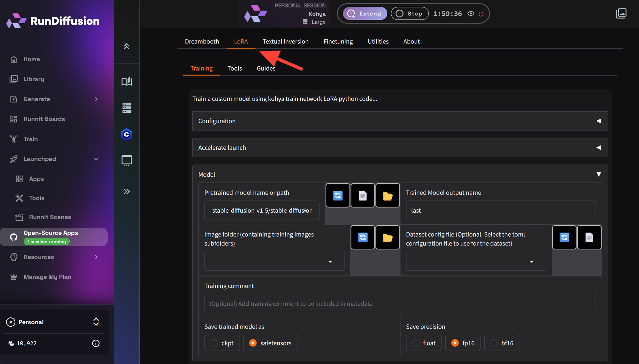Click the double-chevron up collapse icon
Image resolution: width=639 pixels, height=364 pixels.
tap(127, 46)
